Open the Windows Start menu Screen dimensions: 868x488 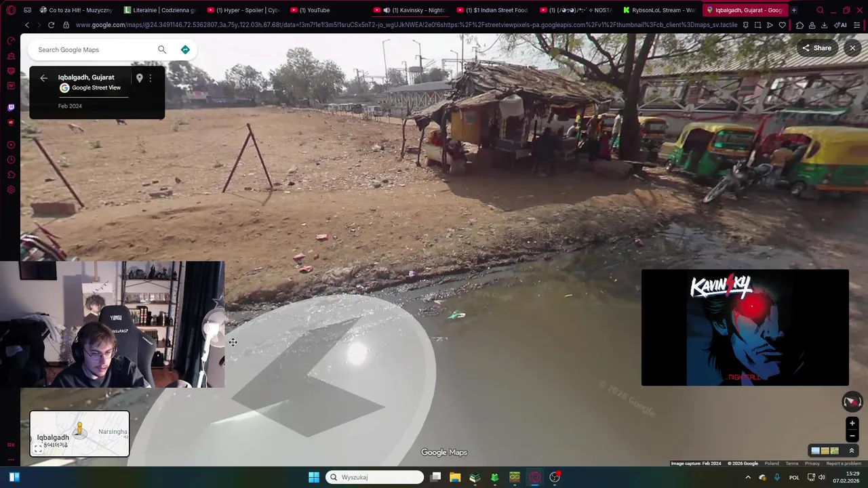tap(314, 477)
